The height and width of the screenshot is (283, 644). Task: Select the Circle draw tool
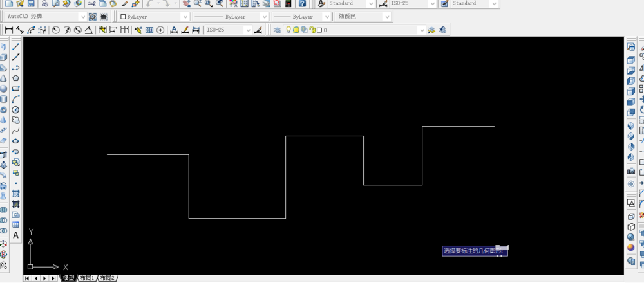[15, 109]
